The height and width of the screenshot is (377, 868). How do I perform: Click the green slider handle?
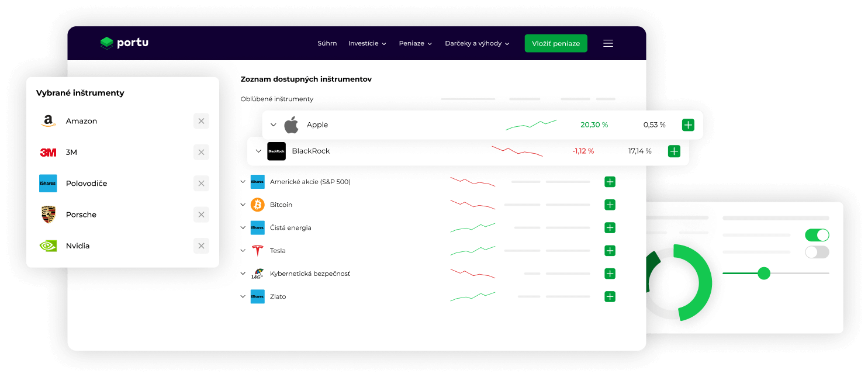click(x=763, y=273)
